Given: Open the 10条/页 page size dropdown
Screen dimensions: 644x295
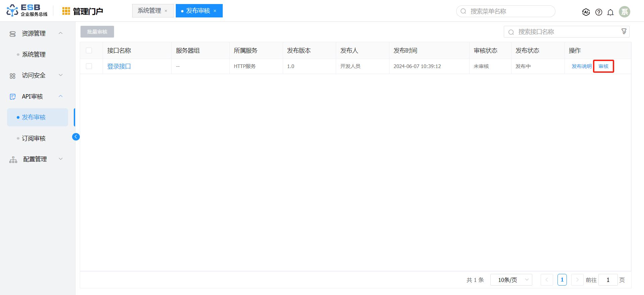Looking at the screenshot, I should tap(511, 280).
